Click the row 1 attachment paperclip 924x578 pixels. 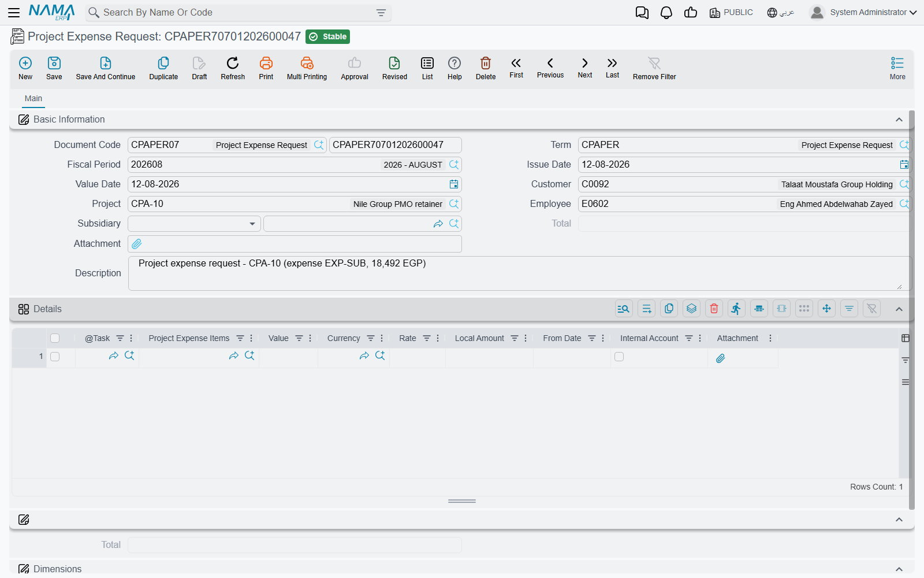(720, 358)
